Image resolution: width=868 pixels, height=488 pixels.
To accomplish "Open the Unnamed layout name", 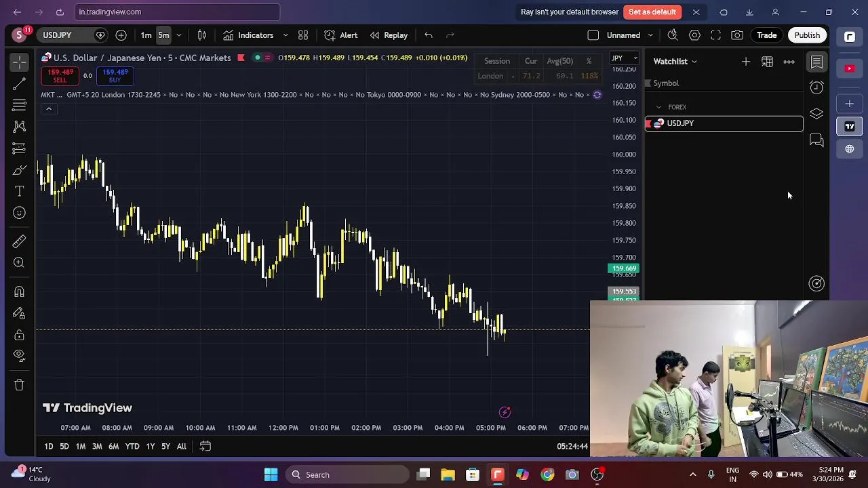I will tap(623, 35).
